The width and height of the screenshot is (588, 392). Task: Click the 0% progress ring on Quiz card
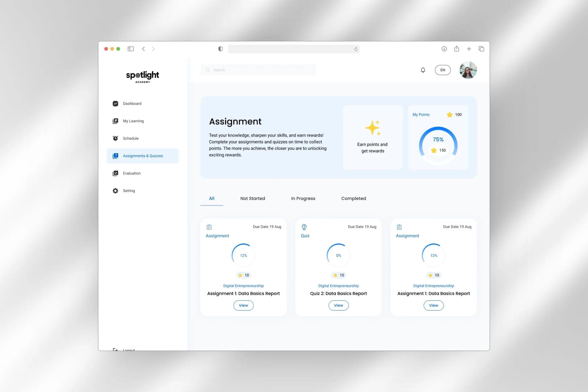[x=338, y=255]
